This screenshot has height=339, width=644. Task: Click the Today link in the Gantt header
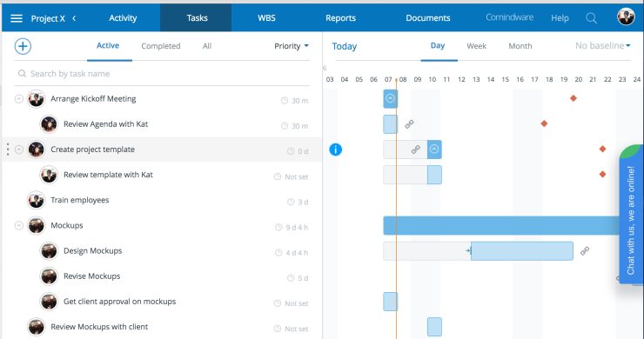click(x=344, y=46)
